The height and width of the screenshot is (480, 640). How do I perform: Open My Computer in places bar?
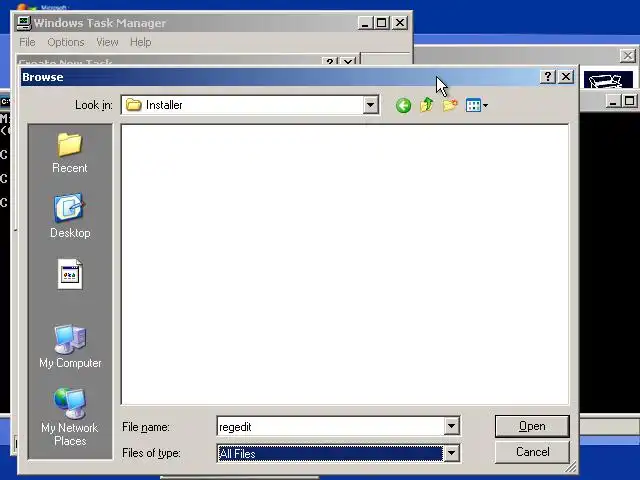(70, 347)
